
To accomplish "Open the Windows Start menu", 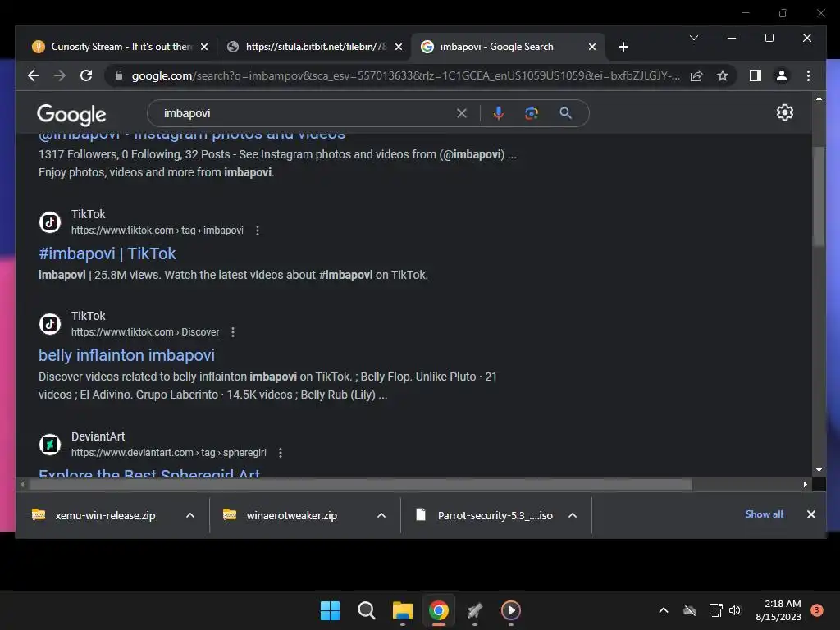I will (x=330, y=610).
